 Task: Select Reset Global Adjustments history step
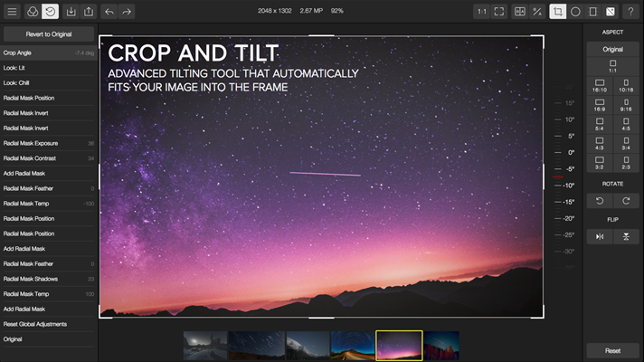[x=49, y=324]
